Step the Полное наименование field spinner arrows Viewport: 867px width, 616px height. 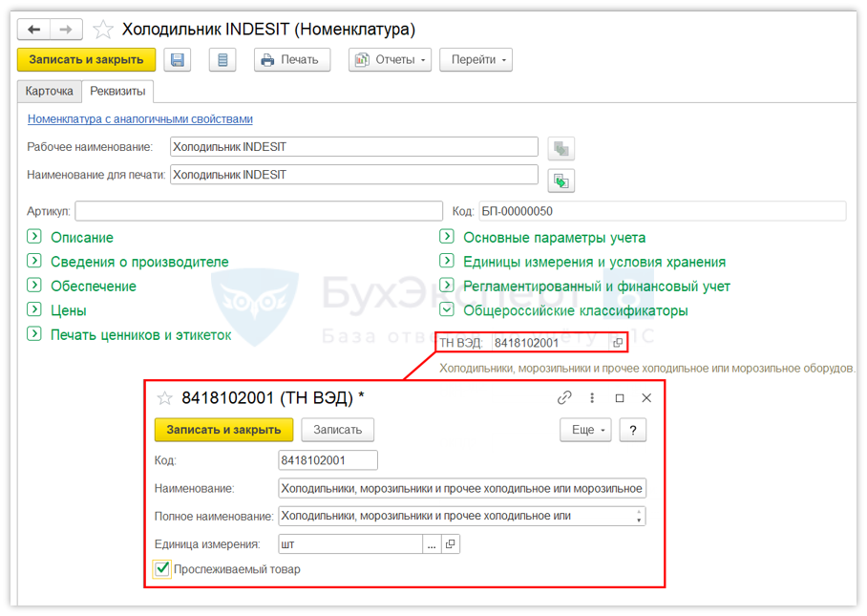(639, 516)
